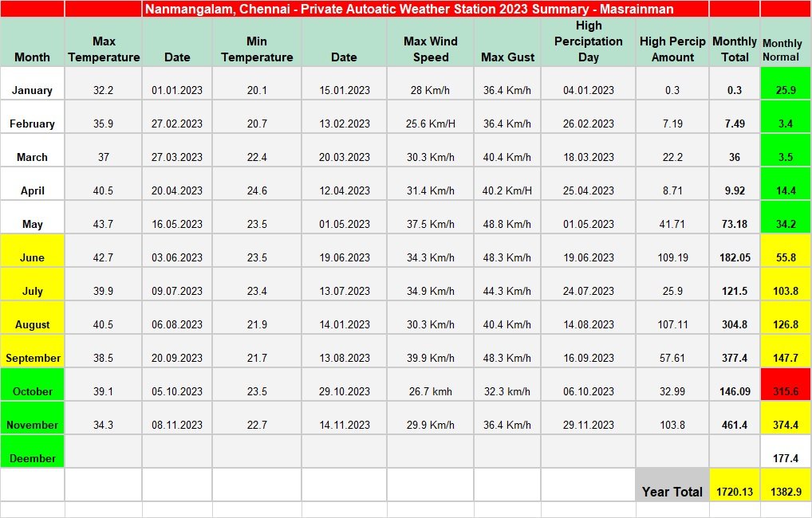Click the yearly normal value 1382.9

(x=786, y=485)
